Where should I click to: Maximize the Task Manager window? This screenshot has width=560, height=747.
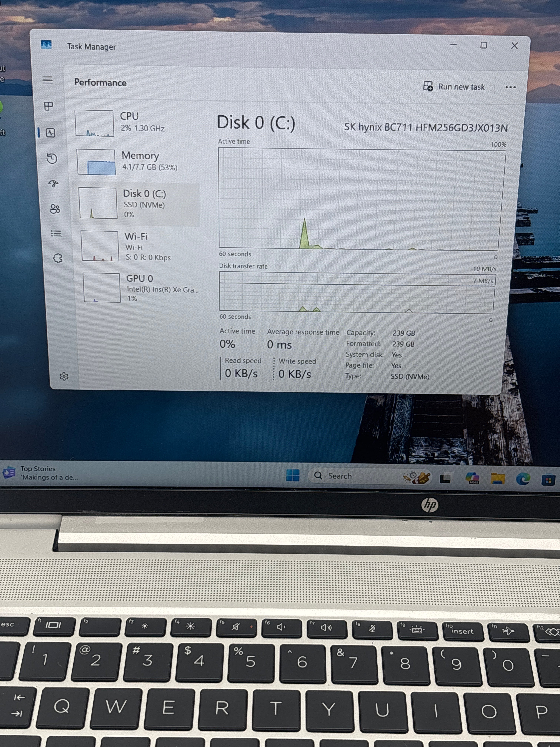tap(483, 45)
